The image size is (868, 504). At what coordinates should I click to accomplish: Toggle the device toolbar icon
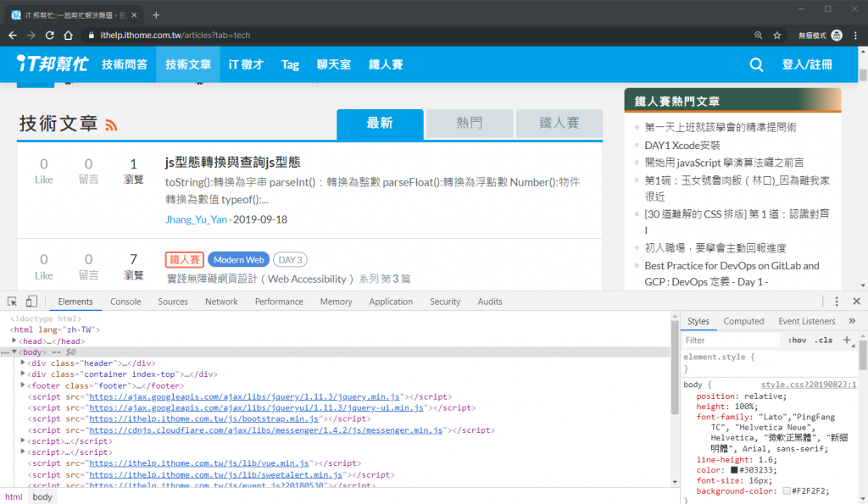tap(31, 302)
